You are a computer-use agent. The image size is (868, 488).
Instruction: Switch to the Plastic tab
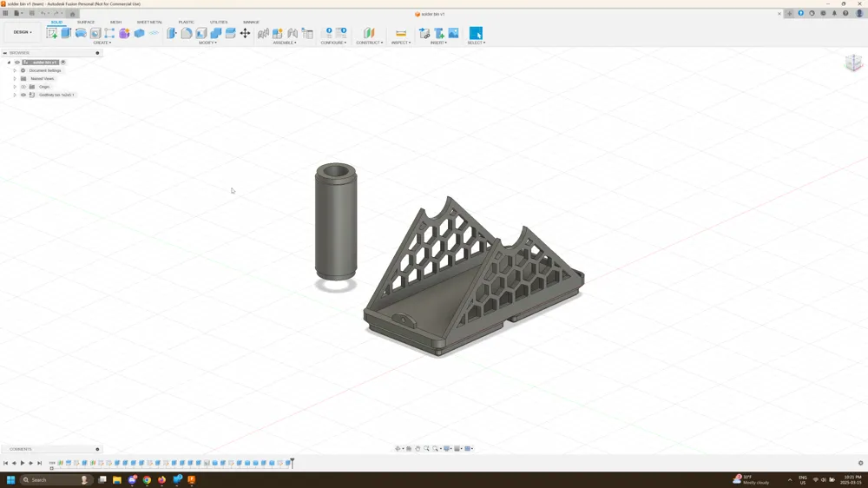[x=186, y=23]
